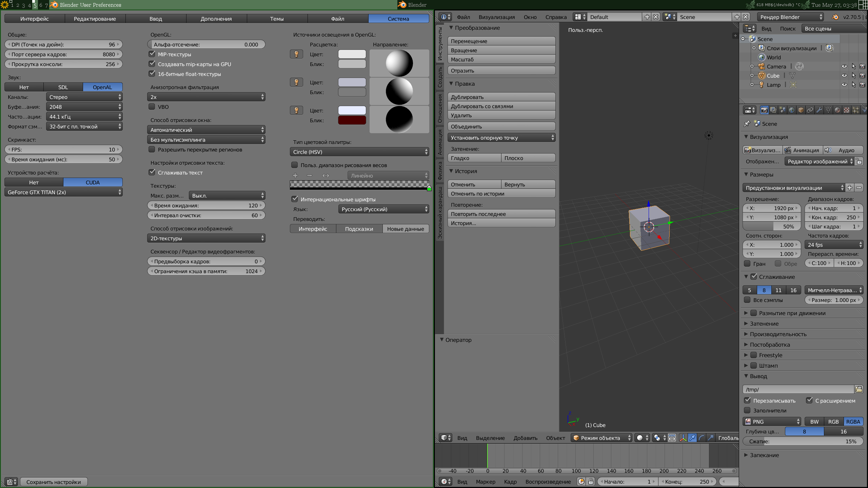Enable Все сэмплы checkbox
The width and height of the screenshot is (868, 488).
click(x=747, y=300)
